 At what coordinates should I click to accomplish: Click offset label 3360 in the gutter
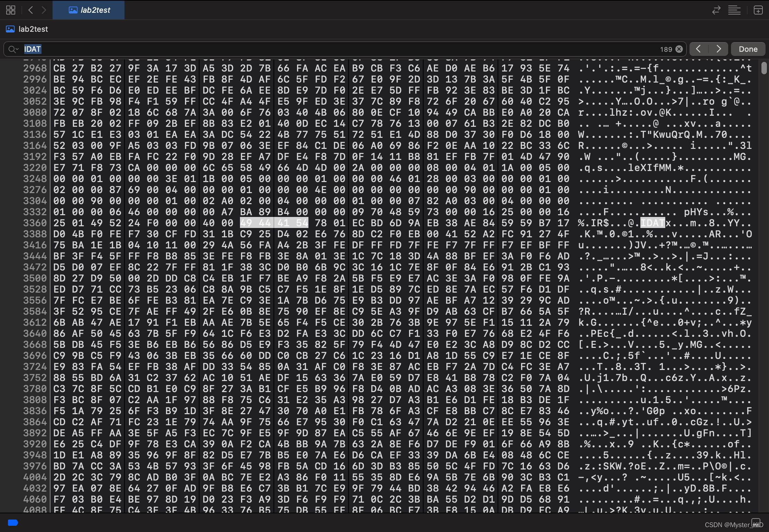pos(35,223)
